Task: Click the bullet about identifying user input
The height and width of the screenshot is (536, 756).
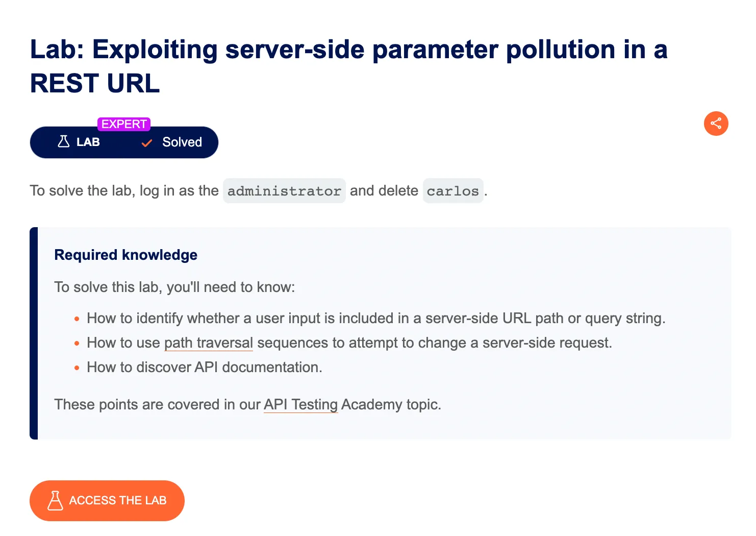Action: (x=375, y=319)
